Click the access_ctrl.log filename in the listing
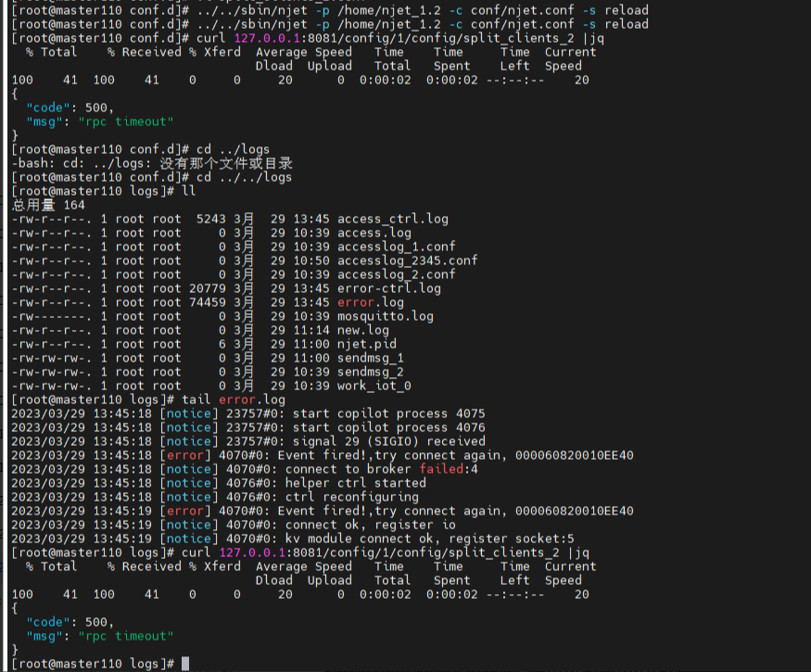 (392, 219)
